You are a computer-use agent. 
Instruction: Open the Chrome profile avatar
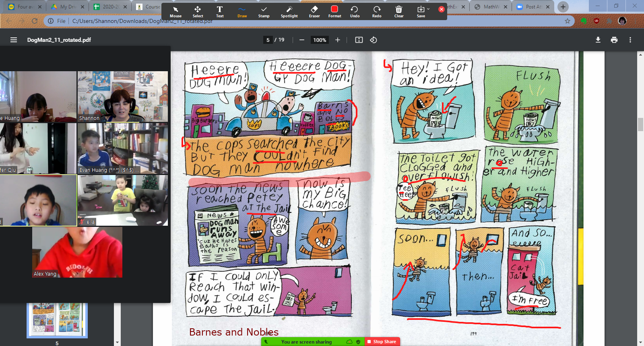tap(622, 21)
